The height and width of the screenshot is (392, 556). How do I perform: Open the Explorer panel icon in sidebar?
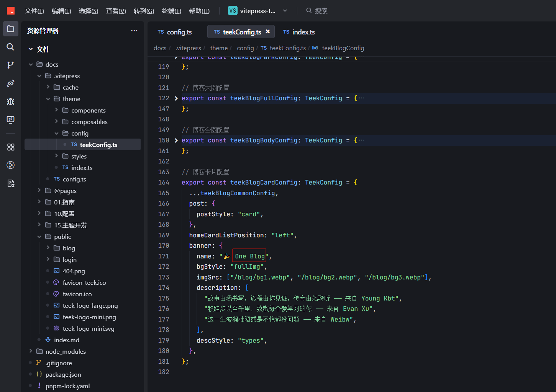tap(11, 29)
